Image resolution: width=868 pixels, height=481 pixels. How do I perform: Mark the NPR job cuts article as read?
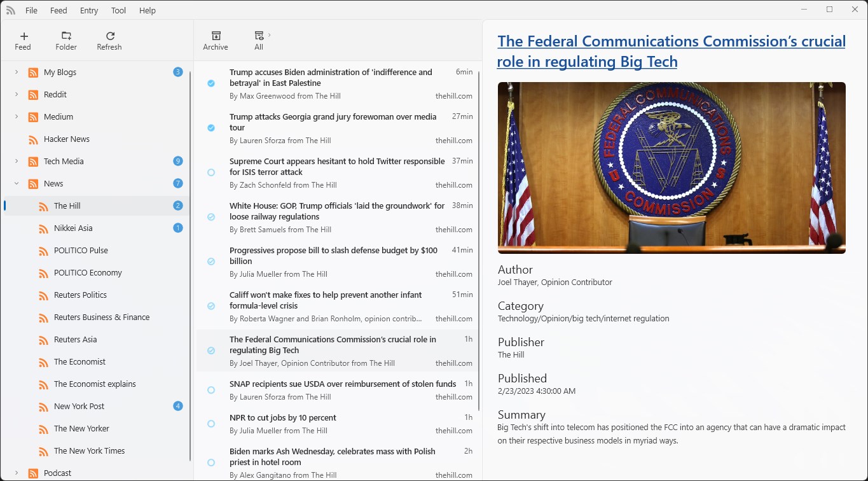tap(210, 424)
